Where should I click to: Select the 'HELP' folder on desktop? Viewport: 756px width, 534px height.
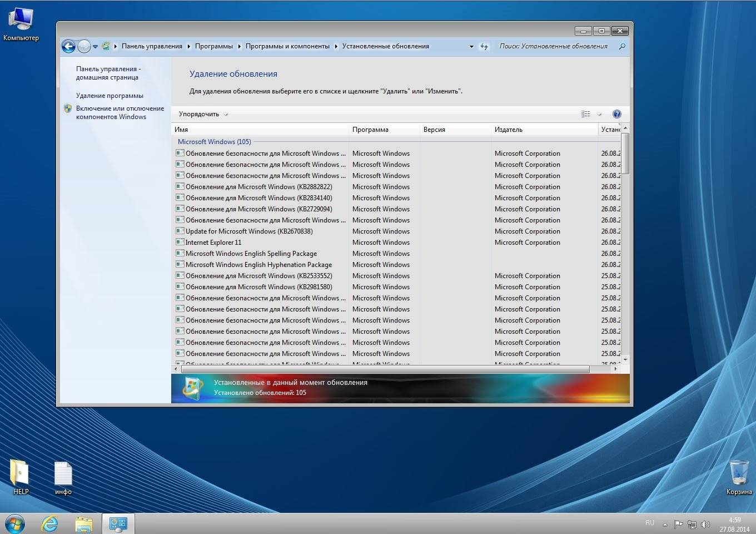click(x=21, y=477)
